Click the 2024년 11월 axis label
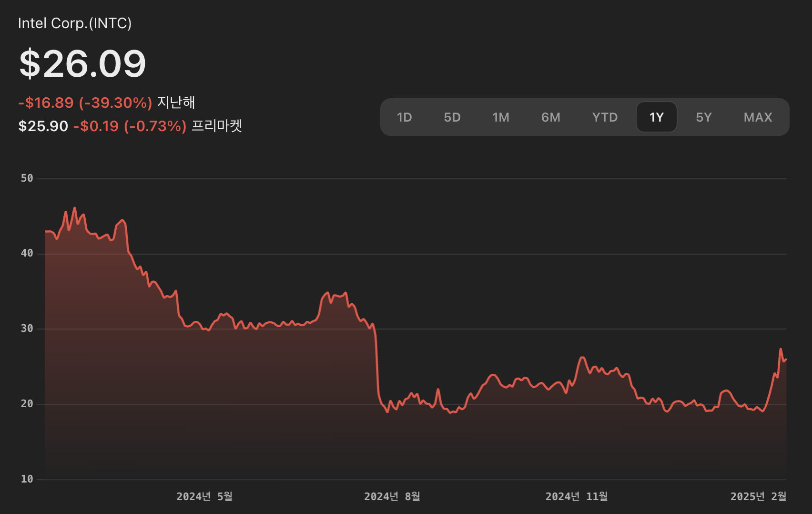The image size is (812, 514). point(577,496)
